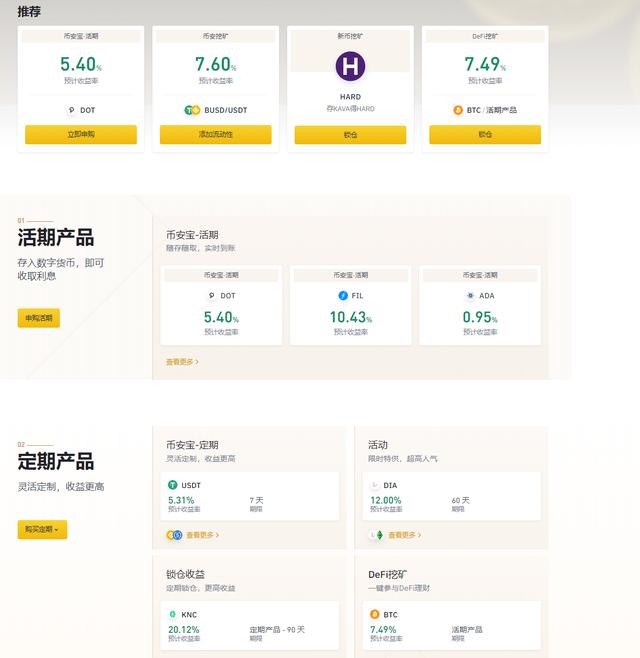This screenshot has height=658, width=640.
Task: Click the 定期产品 - 90 天 term text
Action: pyautogui.click(x=277, y=629)
